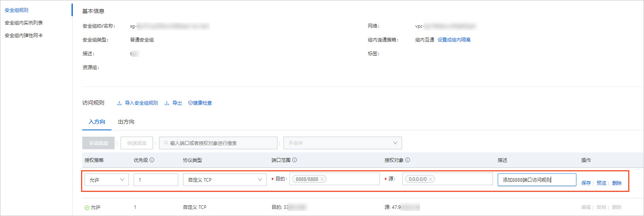
Task: Click the 导入安全组规则 link
Action: 142,103
